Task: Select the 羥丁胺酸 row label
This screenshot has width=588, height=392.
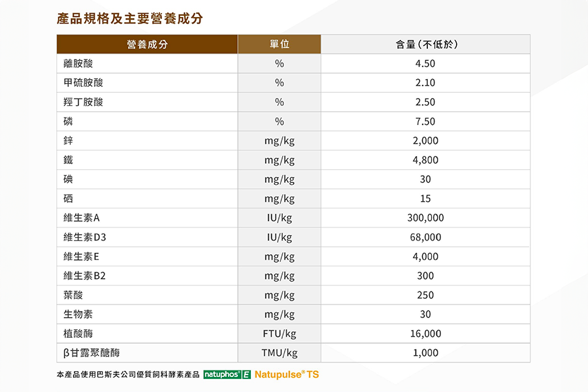Action: tap(83, 102)
